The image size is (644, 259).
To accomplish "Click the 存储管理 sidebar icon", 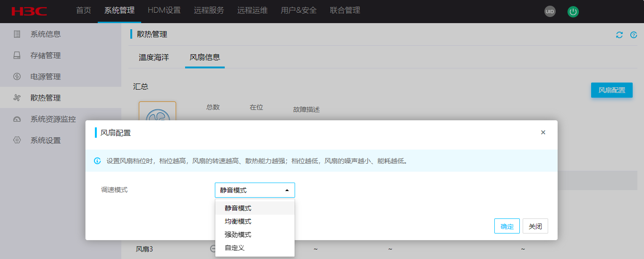I will (x=17, y=55).
